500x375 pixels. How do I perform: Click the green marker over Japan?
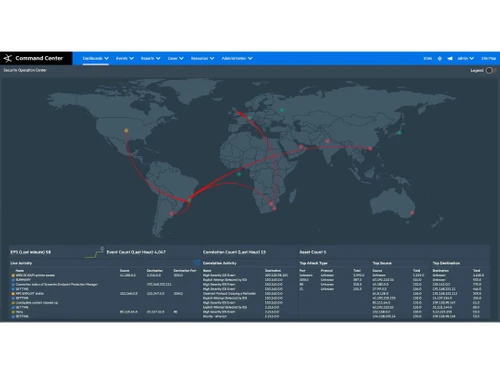pos(399,133)
